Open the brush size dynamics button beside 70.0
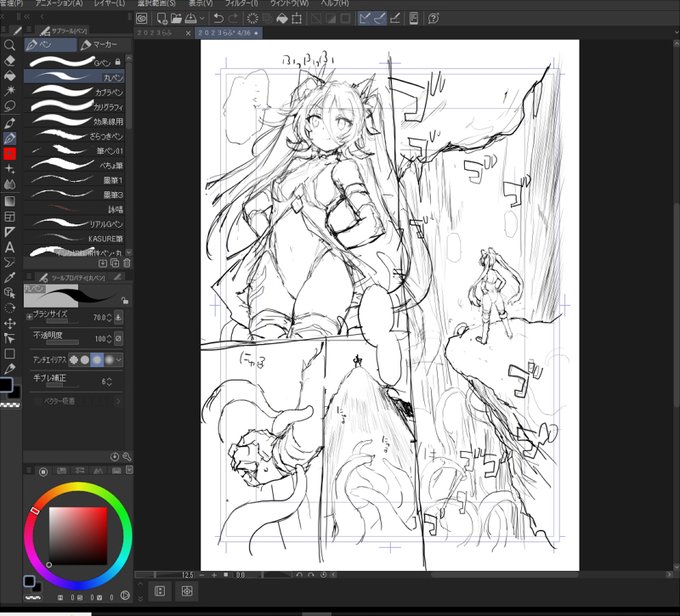The height and width of the screenshot is (616, 680). (x=118, y=317)
